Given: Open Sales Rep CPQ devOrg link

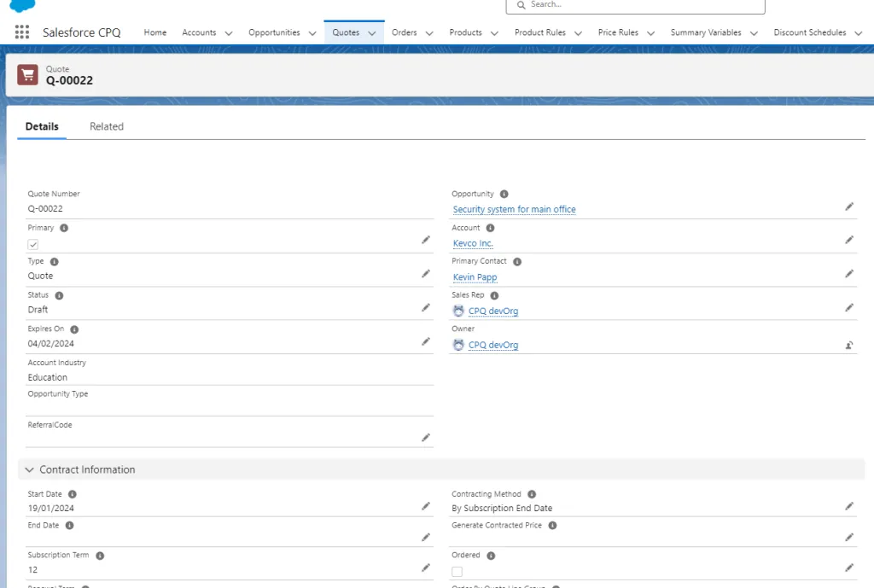Looking at the screenshot, I should [493, 311].
